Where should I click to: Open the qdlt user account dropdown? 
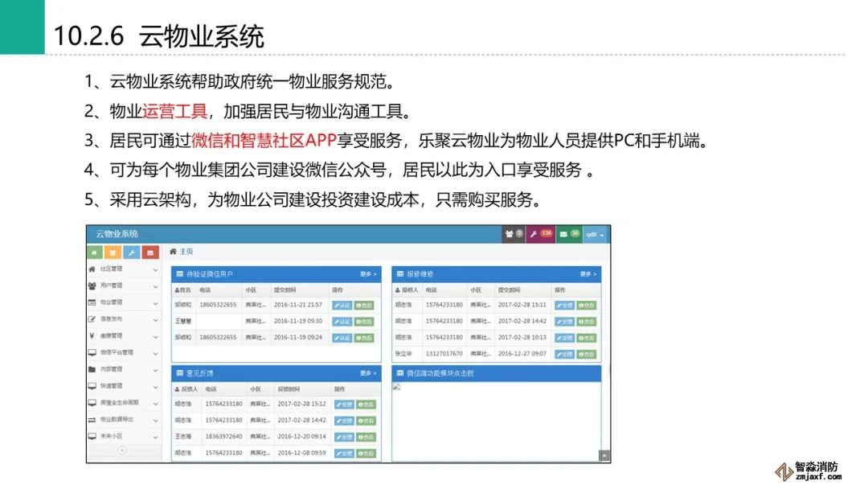click(596, 234)
